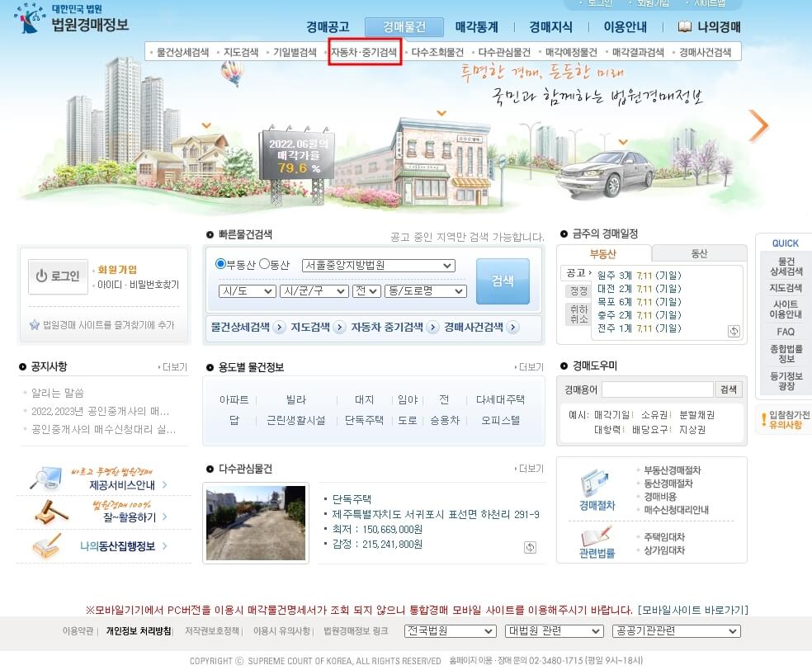Click arrow icon next to 물건상세검색 shortcut

[279, 328]
